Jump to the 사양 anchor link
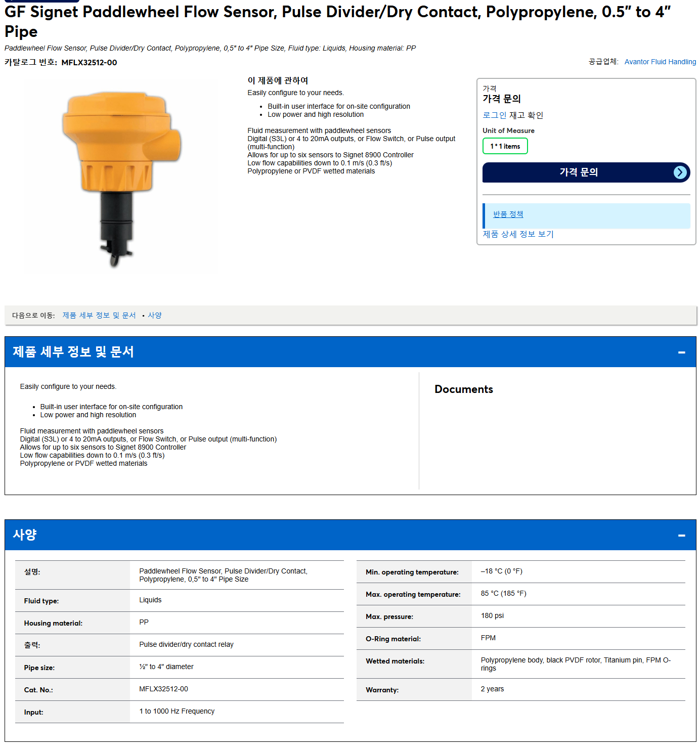The image size is (700, 752). pyautogui.click(x=155, y=315)
